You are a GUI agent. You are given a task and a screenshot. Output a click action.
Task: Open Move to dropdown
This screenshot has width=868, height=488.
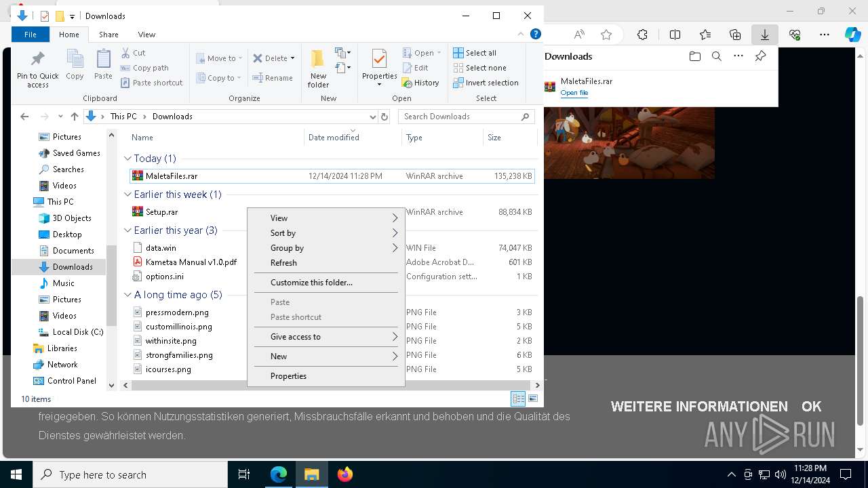(x=219, y=58)
